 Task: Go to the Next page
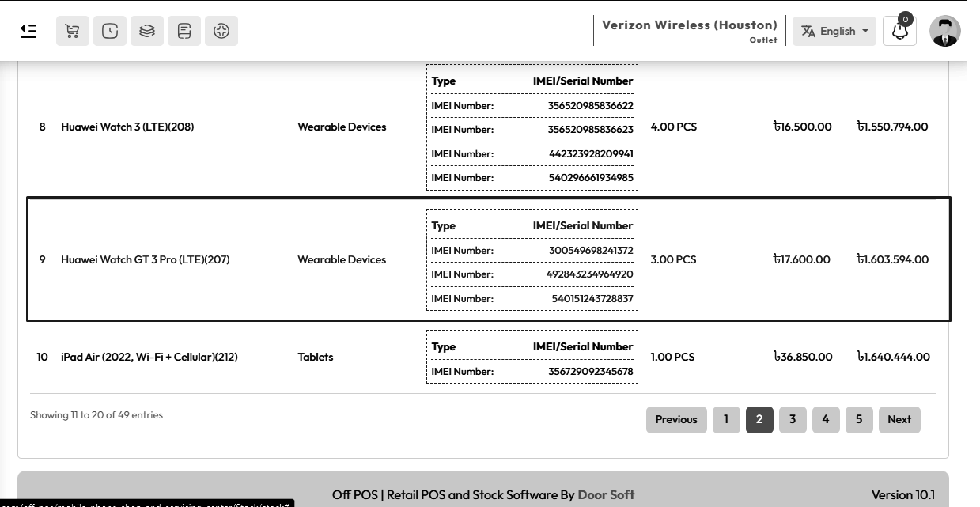point(899,419)
